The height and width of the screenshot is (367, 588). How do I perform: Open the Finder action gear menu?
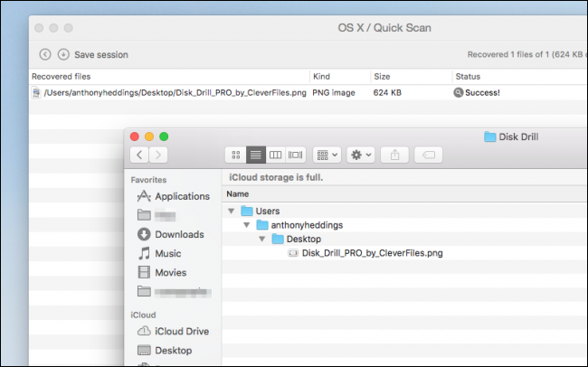tap(361, 155)
